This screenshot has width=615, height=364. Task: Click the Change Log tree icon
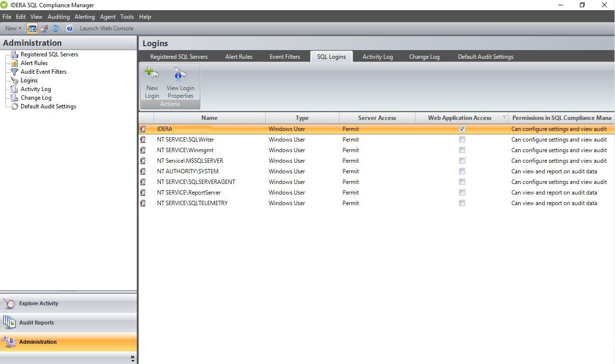coord(14,98)
